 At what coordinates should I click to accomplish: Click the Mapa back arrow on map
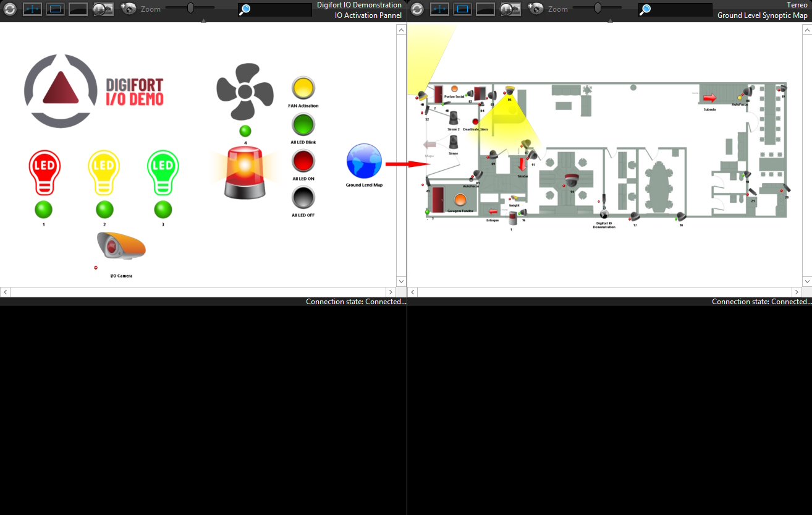[429, 144]
